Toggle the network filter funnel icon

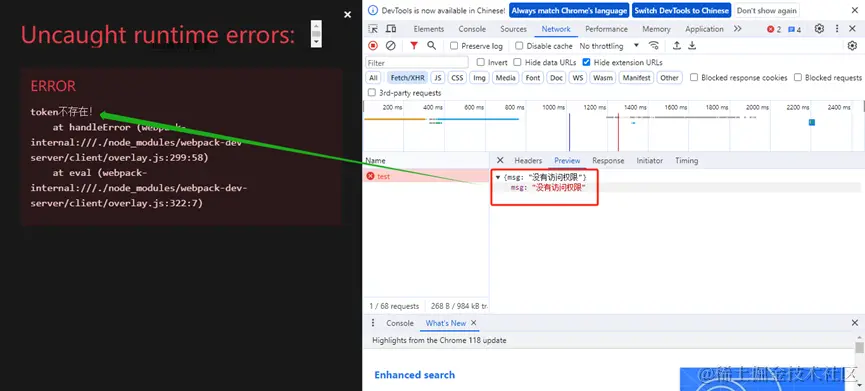coord(414,46)
